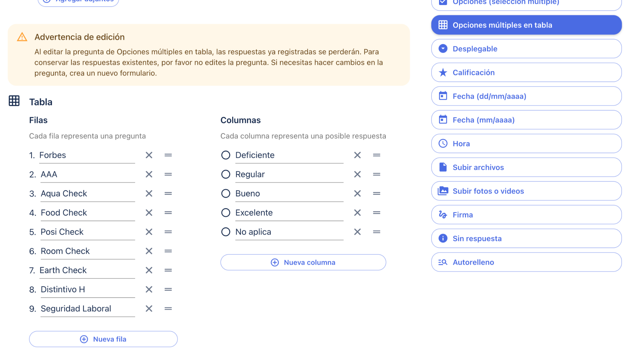Choose the Calificación question type
This screenshot has height=364, width=633.
pyautogui.click(x=526, y=73)
